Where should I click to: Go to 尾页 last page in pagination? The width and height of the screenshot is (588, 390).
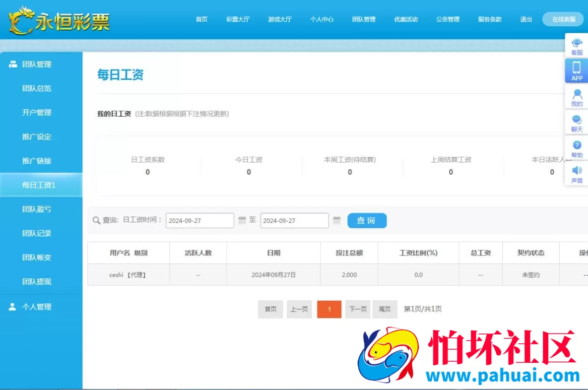[x=385, y=309]
